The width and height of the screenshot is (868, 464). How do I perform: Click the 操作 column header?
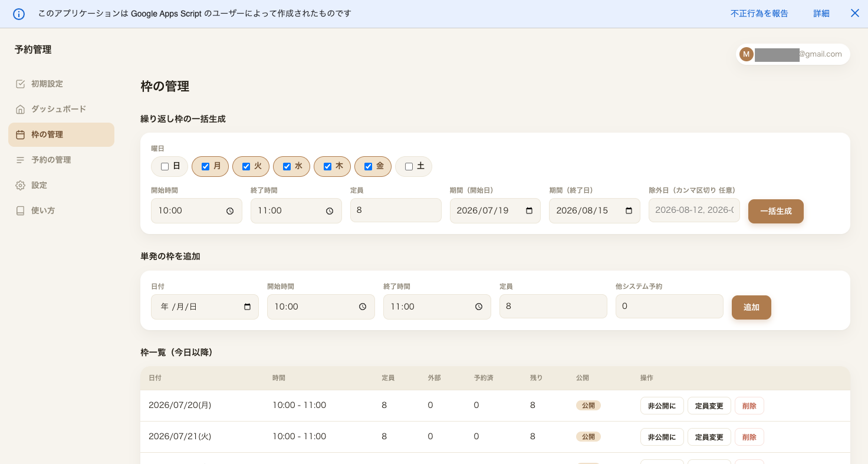647,378
